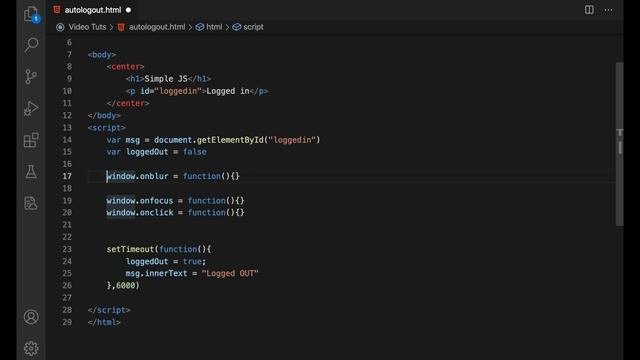
Task: Click the </script> closing tag
Action: click(109, 310)
